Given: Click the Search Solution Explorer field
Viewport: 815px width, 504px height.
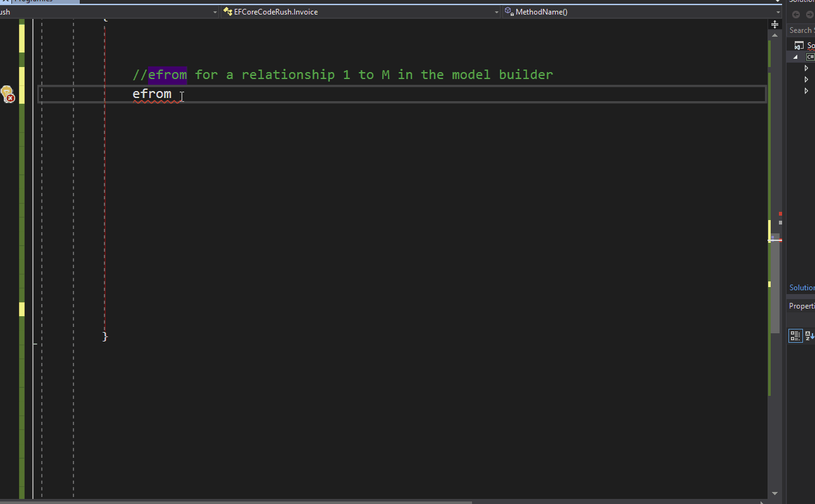Looking at the screenshot, I should [801, 30].
